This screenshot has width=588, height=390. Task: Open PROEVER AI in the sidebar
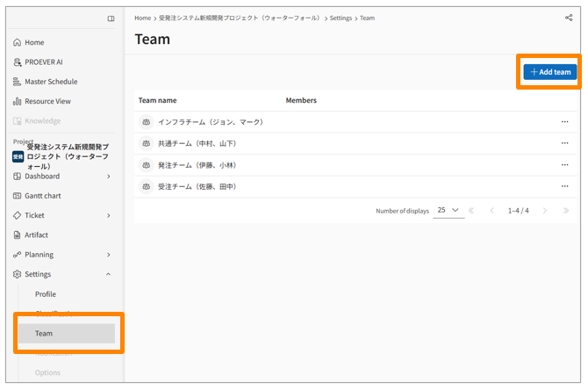(x=43, y=62)
